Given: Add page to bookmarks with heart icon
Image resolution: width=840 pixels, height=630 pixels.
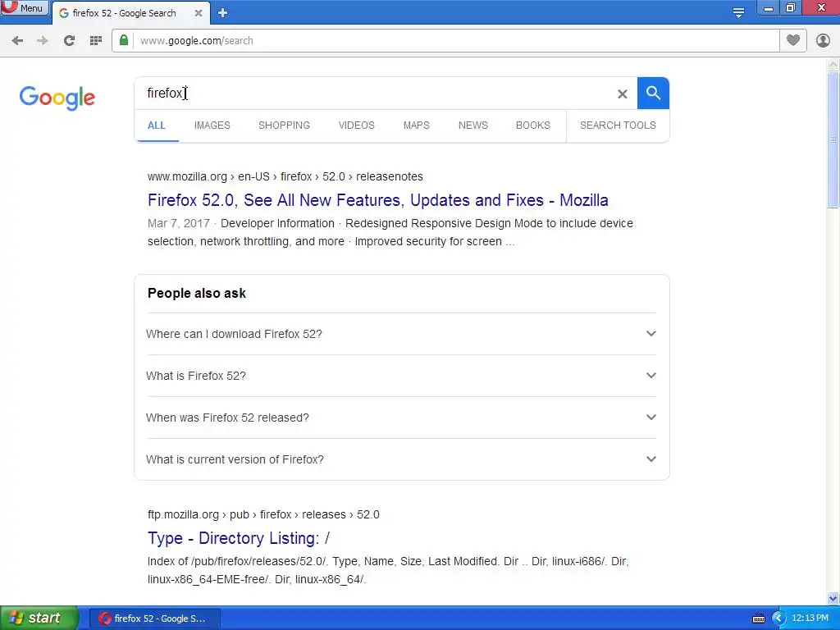Looking at the screenshot, I should point(793,40).
